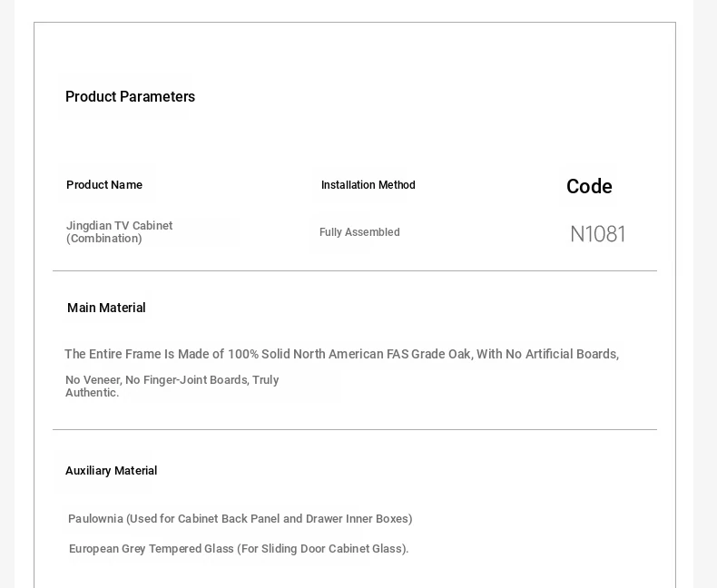Screen dimensions: 717x588
Task: Click the "Main Material" heading
Action: [x=106, y=309]
